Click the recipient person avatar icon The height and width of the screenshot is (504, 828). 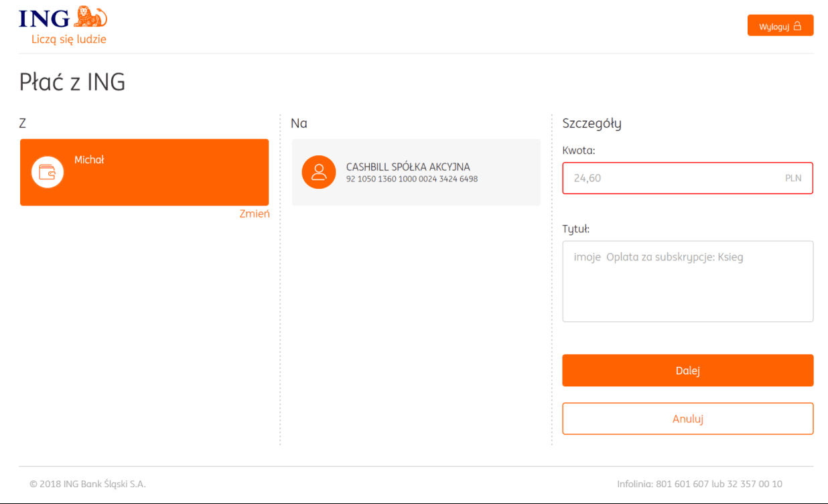click(319, 172)
